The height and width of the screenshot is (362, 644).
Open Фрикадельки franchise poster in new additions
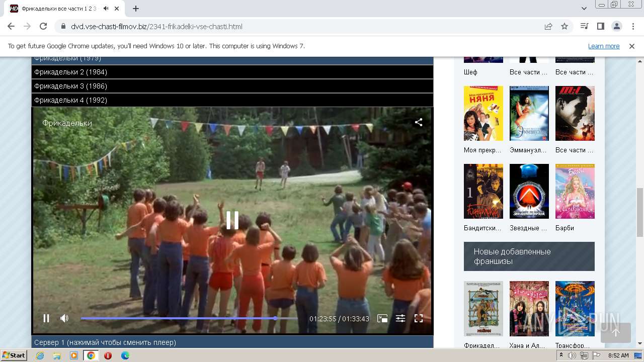[484, 308]
